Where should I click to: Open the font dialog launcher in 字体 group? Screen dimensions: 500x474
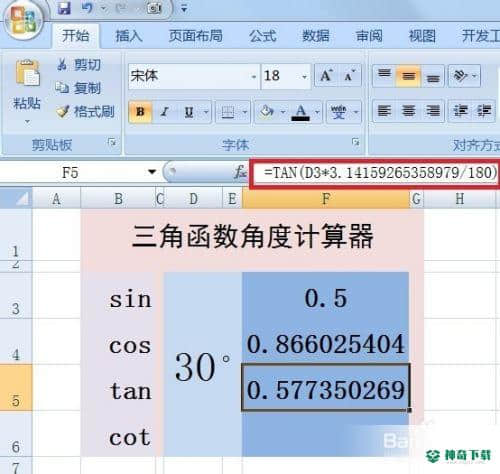[x=356, y=142]
